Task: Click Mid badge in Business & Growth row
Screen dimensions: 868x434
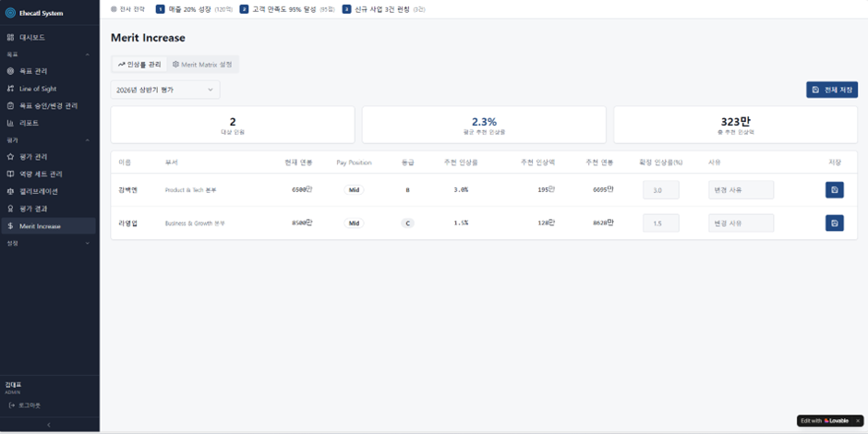Action: [354, 223]
